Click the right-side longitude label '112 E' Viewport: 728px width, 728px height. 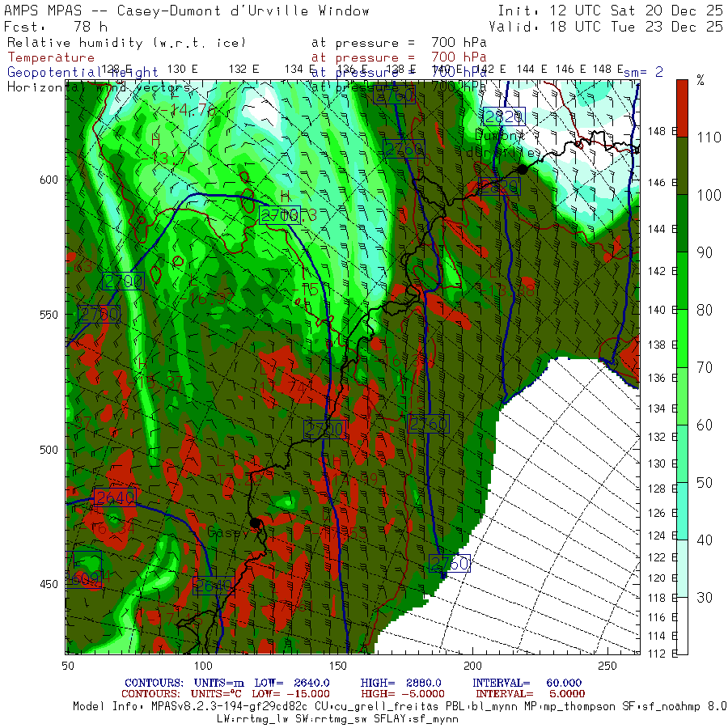[663, 654]
